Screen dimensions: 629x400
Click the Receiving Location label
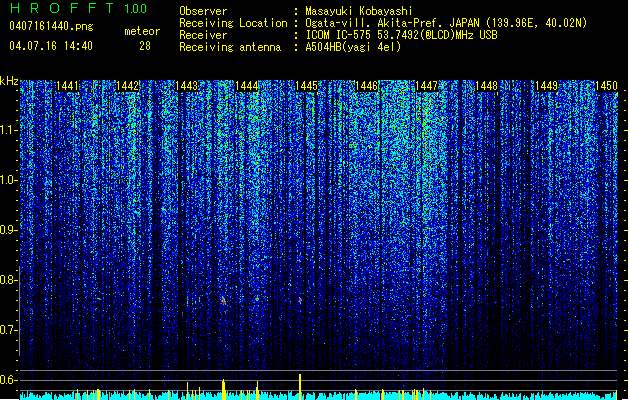(x=233, y=23)
